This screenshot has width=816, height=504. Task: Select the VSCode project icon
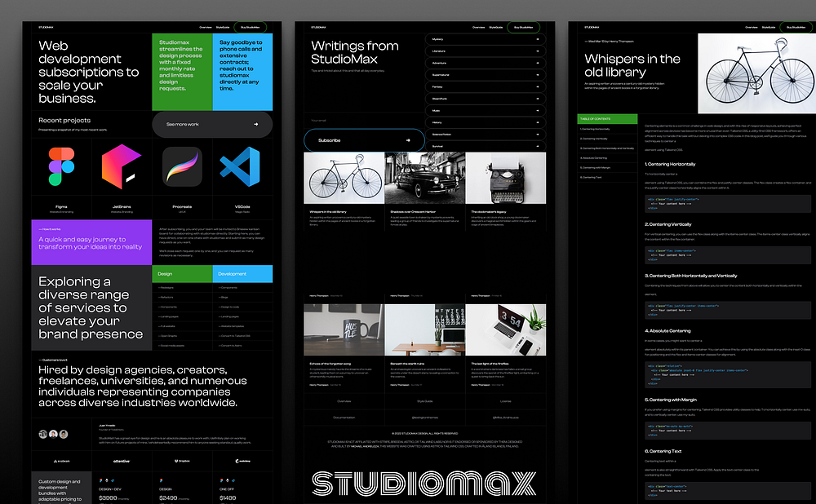click(x=241, y=166)
